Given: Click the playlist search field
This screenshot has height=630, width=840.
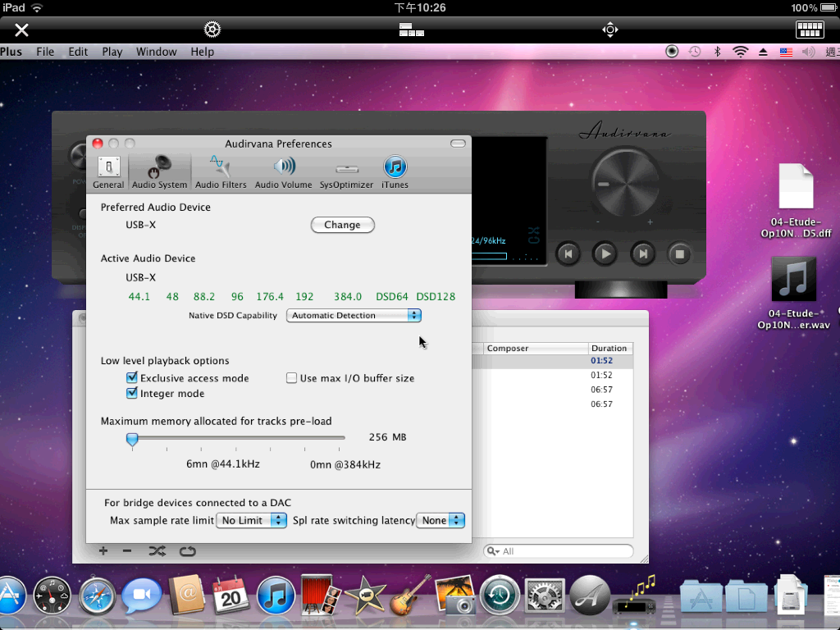Looking at the screenshot, I should pyautogui.click(x=558, y=551).
